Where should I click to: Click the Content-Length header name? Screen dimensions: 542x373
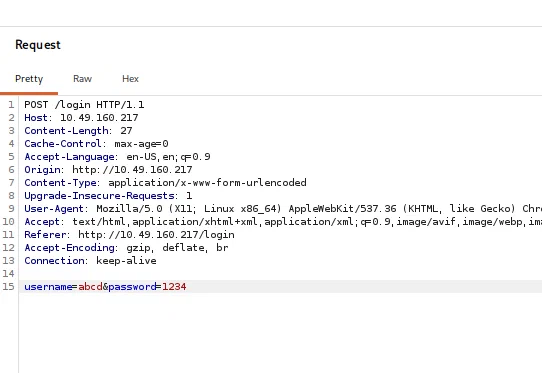[x=66, y=131]
